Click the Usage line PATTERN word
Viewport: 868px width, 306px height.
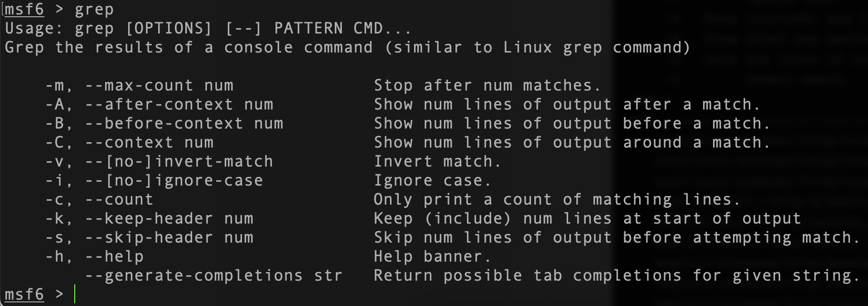tap(309, 29)
